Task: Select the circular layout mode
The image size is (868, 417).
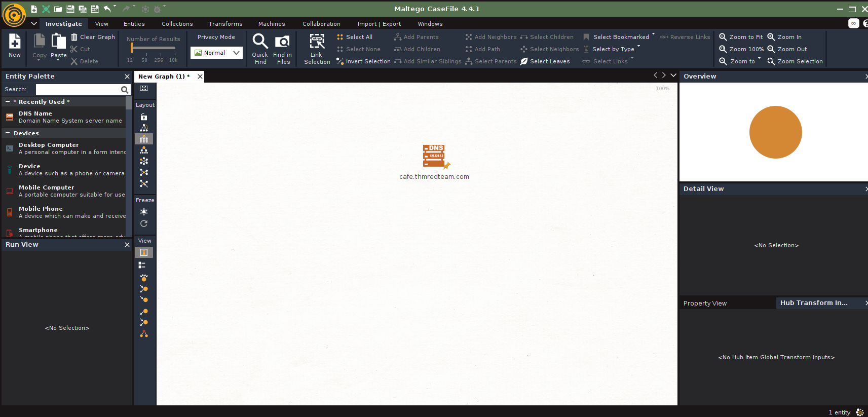Action: 144,161
